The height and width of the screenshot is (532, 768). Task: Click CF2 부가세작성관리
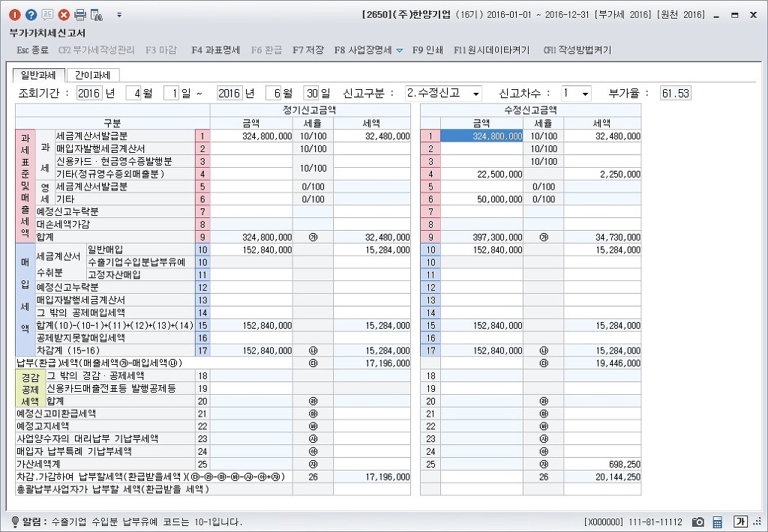pos(96,50)
